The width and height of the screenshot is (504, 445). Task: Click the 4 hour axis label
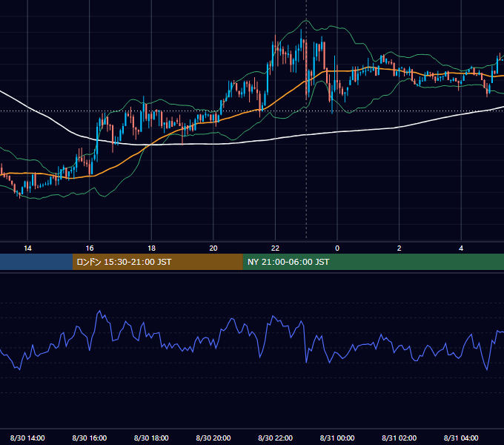point(461,248)
